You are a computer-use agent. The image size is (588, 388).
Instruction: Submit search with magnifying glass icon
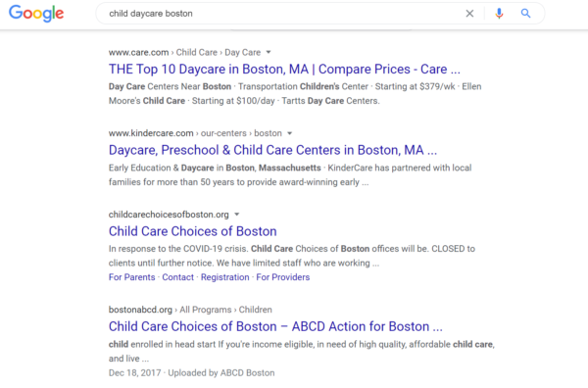[525, 14]
